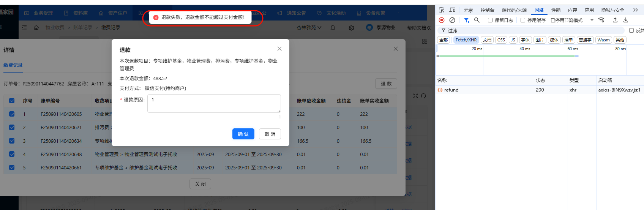Open the 杏林雅苑 community dropdown
Screen dimensions: 644x210
(309, 28)
